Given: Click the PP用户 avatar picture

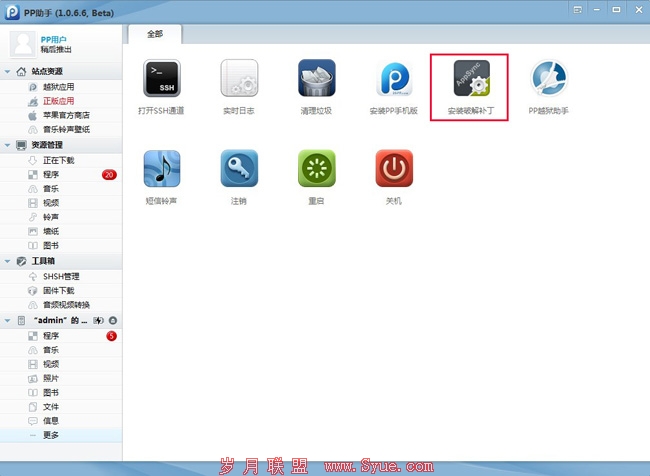Looking at the screenshot, I should point(23,44).
